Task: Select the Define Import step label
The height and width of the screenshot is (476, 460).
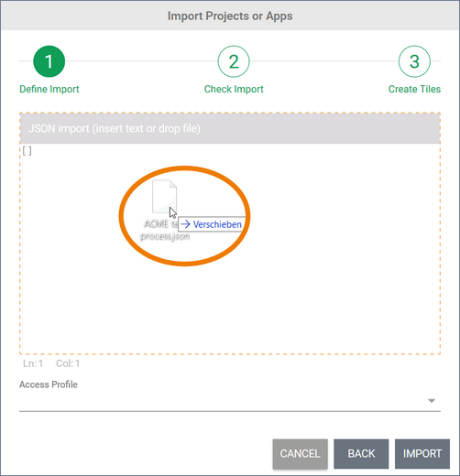Action: (49, 89)
